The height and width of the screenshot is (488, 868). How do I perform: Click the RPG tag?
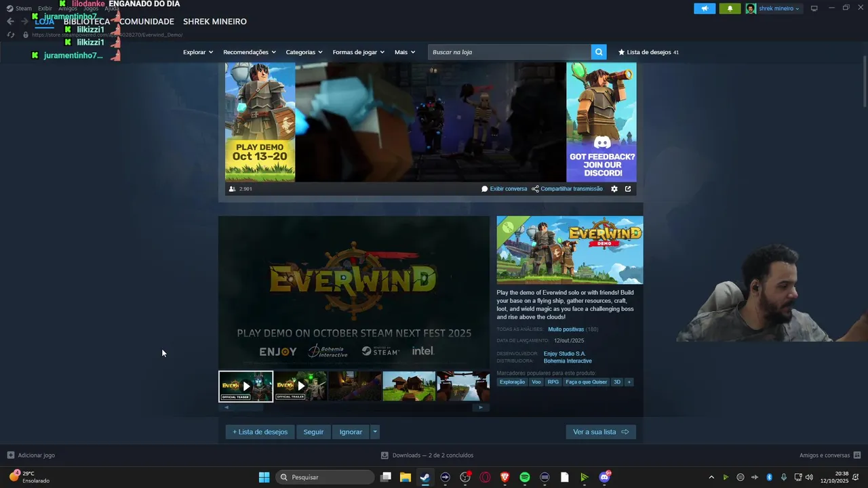tap(553, 382)
